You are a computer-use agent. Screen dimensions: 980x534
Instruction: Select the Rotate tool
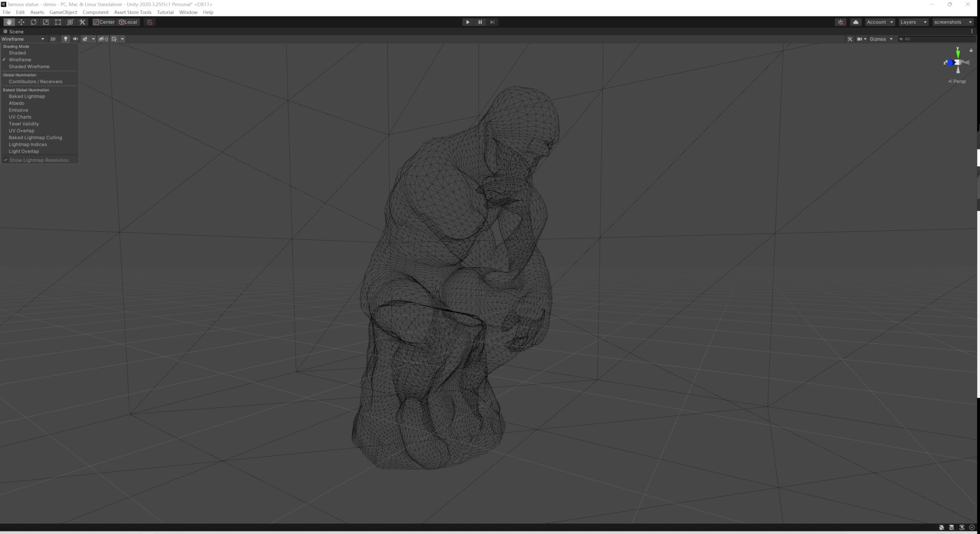pyautogui.click(x=33, y=22)
